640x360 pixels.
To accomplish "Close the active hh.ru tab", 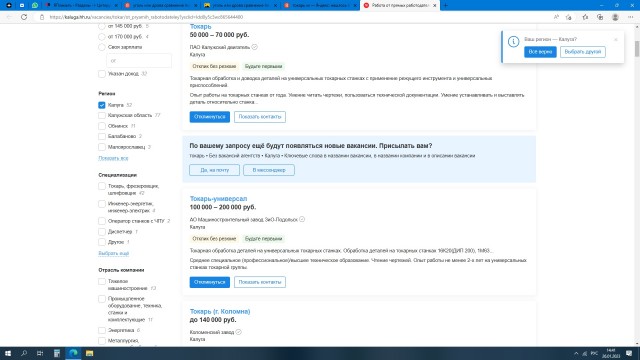I will tap(434, 5).
